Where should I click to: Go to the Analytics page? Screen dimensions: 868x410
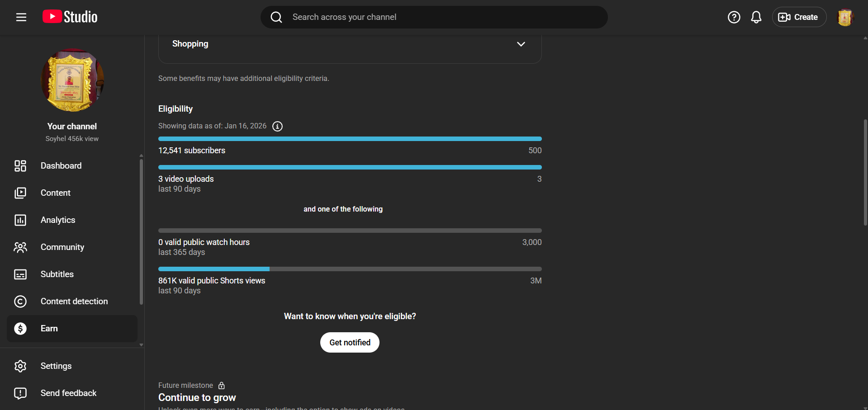[x=58, y=220]
